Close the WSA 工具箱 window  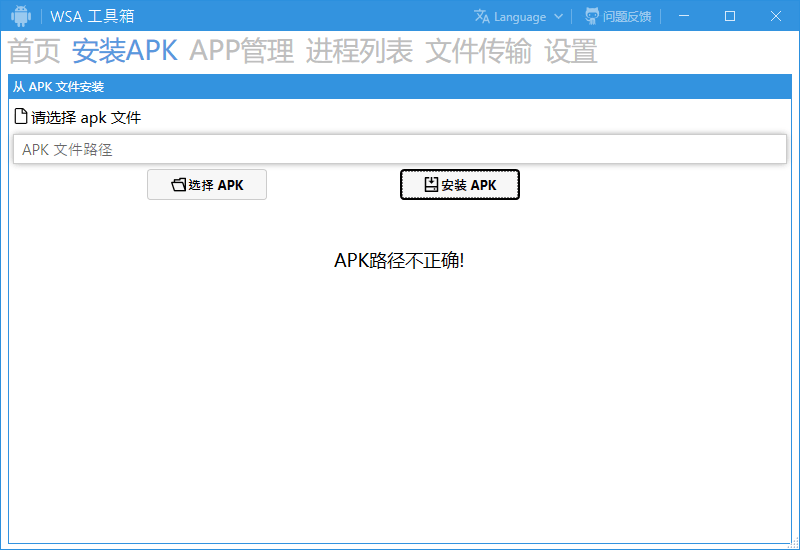[776, 16]
